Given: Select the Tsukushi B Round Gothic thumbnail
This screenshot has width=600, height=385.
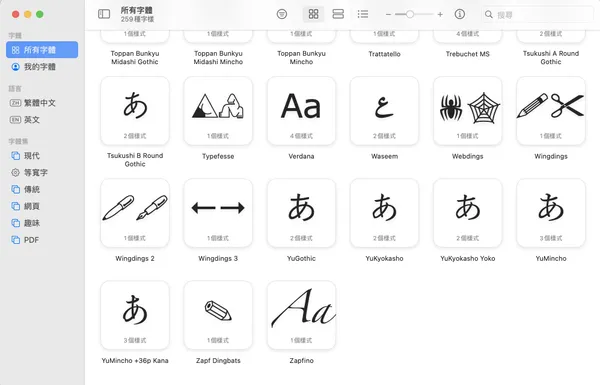Looking at the screenshot, I should pyautogui.click(x=135, y=111).
